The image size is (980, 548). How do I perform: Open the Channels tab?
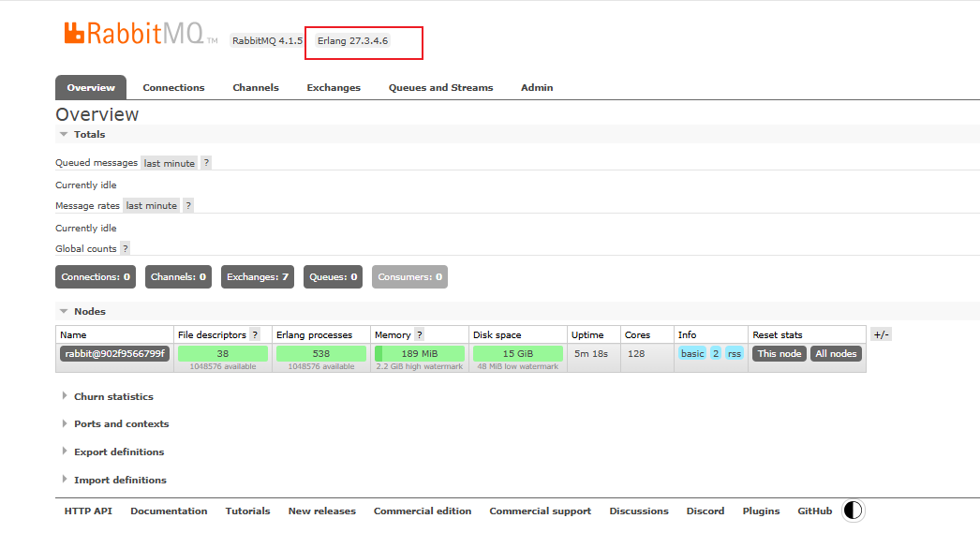(x=256, y=87)
